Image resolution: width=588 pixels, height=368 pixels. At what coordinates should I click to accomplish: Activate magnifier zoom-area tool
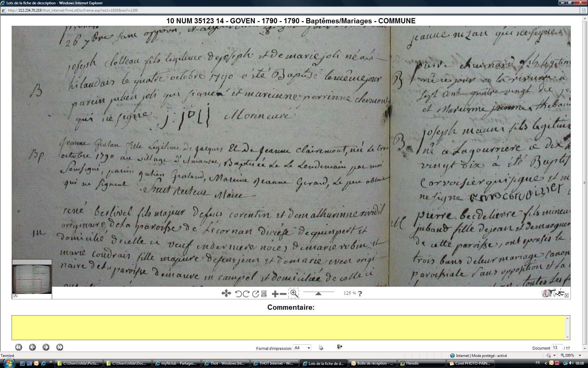click(x=294, y=293)
